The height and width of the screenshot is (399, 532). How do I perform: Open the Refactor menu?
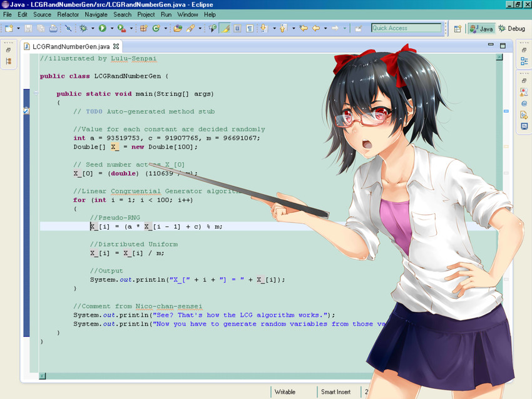[x=68, y=14]
